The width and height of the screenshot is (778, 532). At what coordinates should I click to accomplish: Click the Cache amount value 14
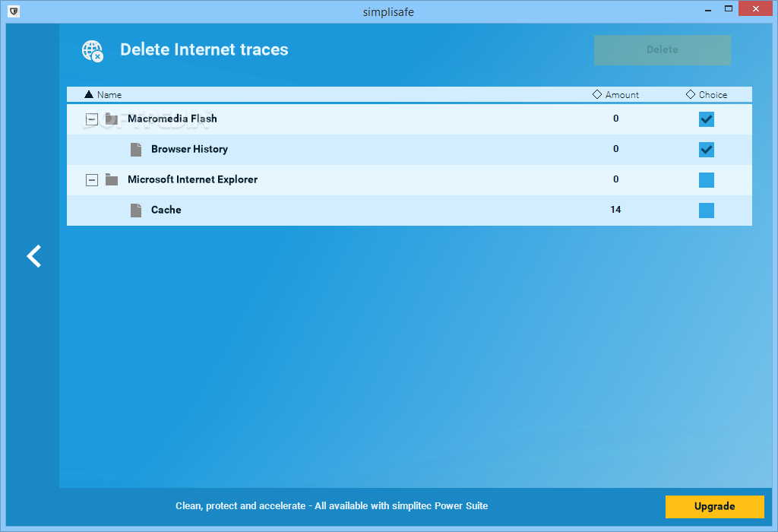click(x=615, y=210)
